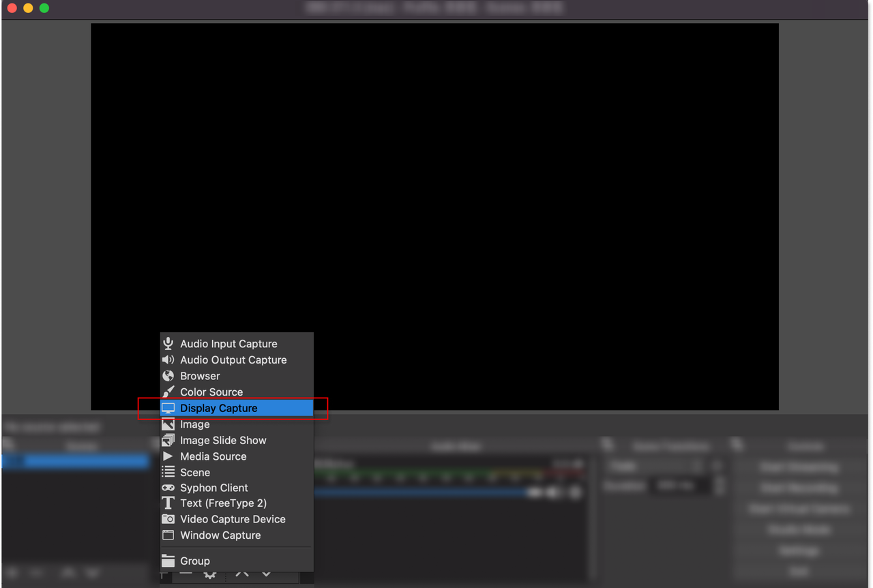Move source up with arrow icon
Image resolution: width=873 pixels, height=588 pixels.
(x=242, y=574)
